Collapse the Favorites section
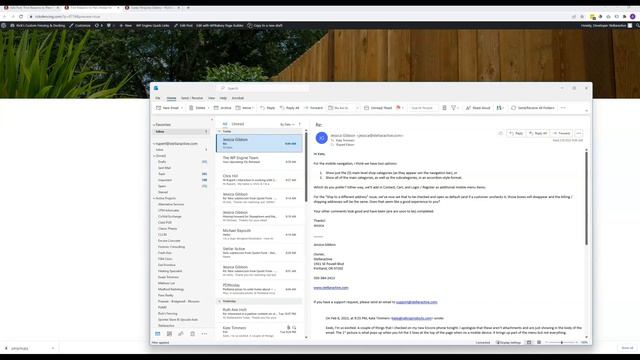Viewport: 640px width, 360px height. 154,124
